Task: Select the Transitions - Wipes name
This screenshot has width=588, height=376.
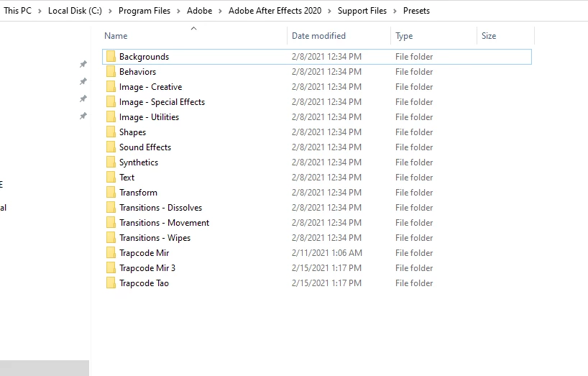Action: tap(155, 238)
